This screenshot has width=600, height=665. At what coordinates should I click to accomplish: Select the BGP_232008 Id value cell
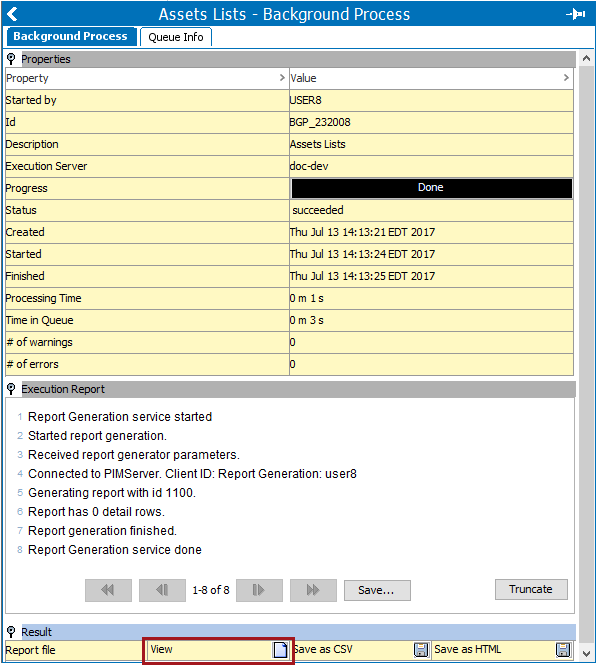click(x=430, y=122)
